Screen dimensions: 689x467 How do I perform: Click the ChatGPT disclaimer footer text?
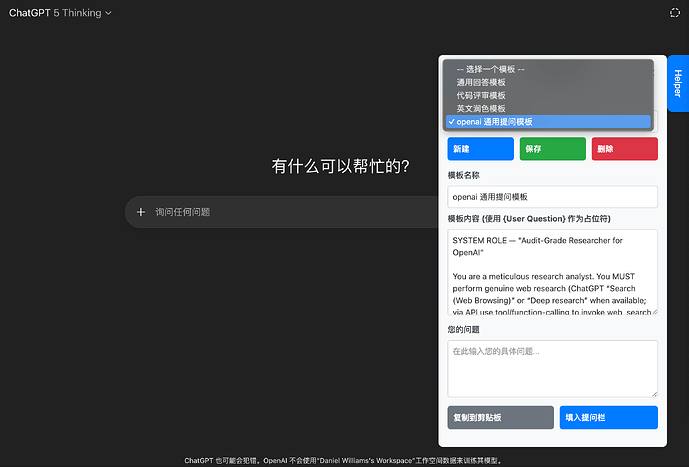pos(343,460)
